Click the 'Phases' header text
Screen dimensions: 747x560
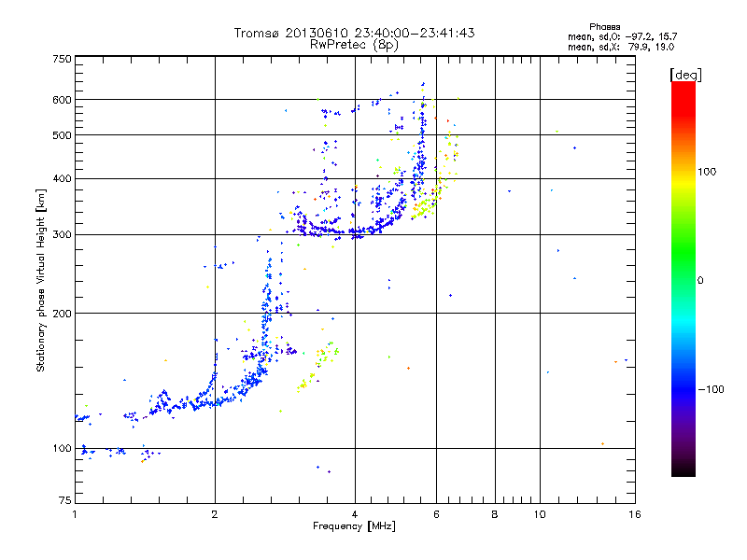(x=604, y=27)
